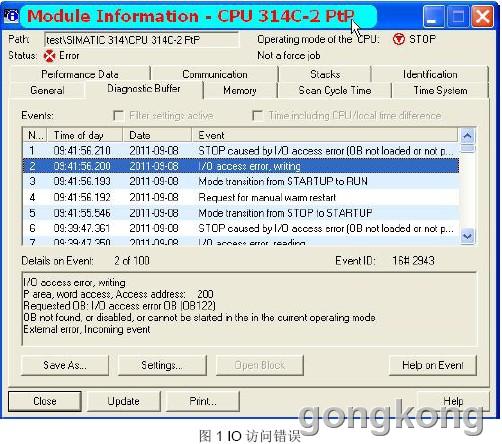The width and height of the screenshot is (502, 444).
Task: Click the Help button
Action: [x=453, y=401]
